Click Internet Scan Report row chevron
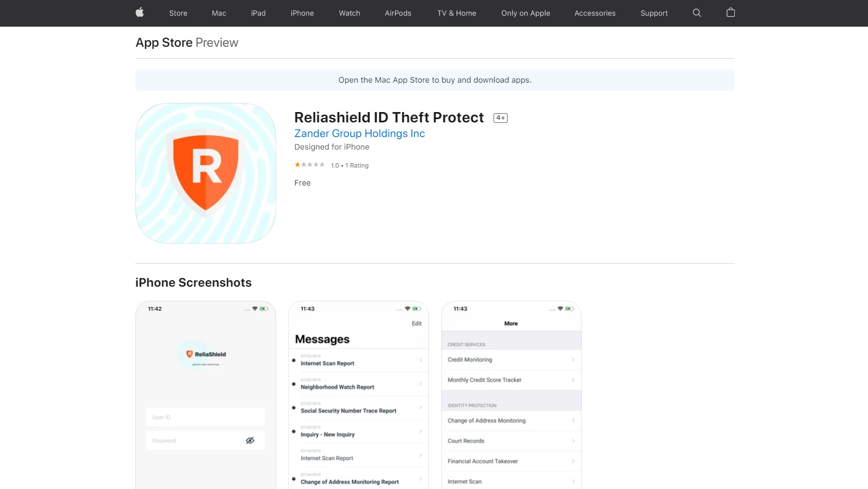The height and width of the screenshot is (489, 868). coord(421,360)
